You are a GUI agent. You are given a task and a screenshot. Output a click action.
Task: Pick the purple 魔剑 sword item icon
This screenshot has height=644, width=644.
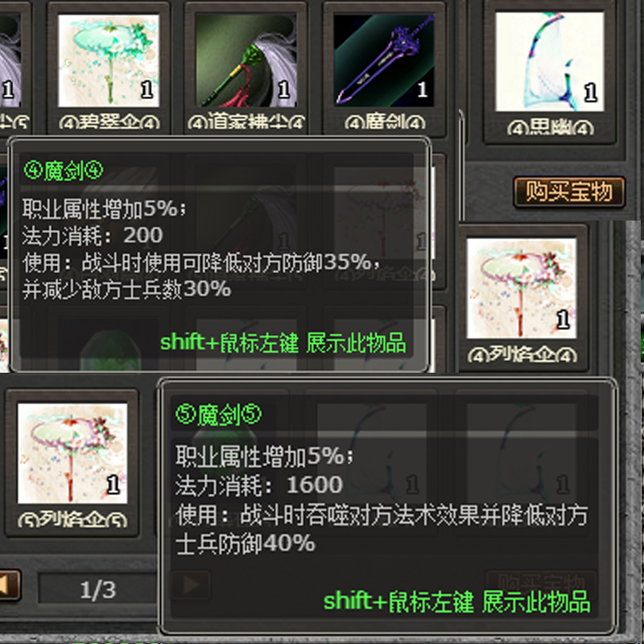point(384,61)
